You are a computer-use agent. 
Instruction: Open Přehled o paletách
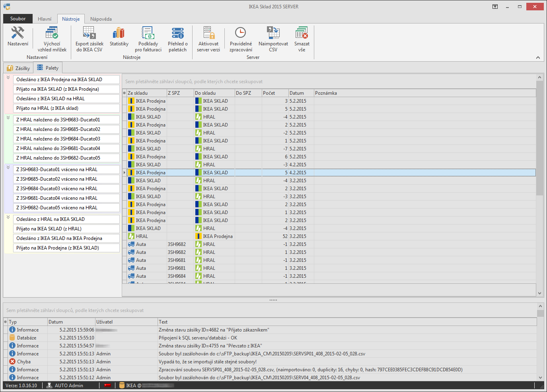pyautogui.click(x=177, y=39)
